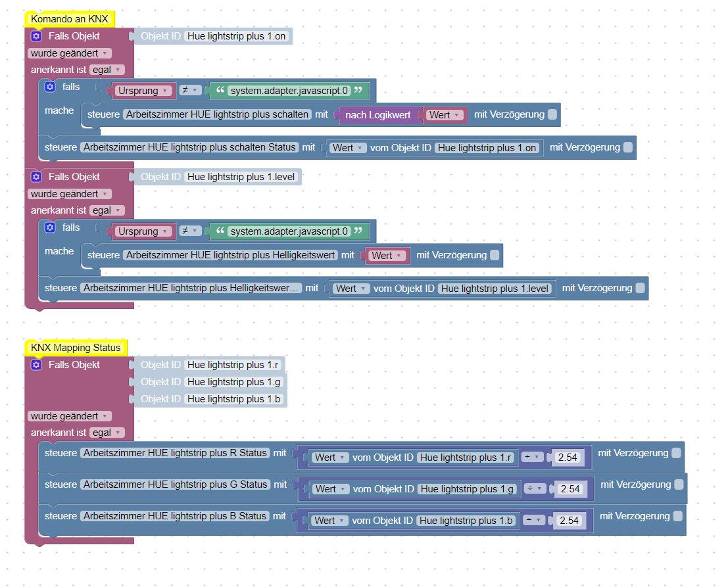Open Wert dropdown before Hue lightstrip plus 1.on

pyautogui.click(x=348, y=148)
